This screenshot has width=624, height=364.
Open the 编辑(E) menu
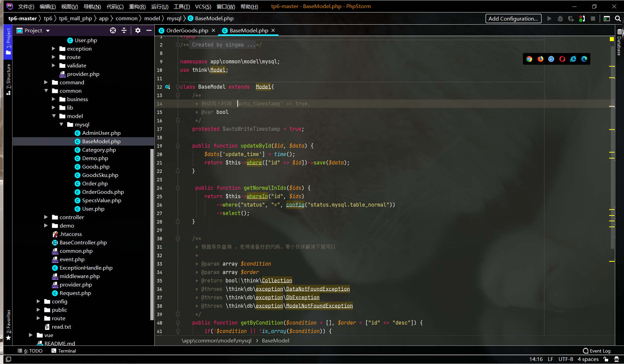coord(48,6)
